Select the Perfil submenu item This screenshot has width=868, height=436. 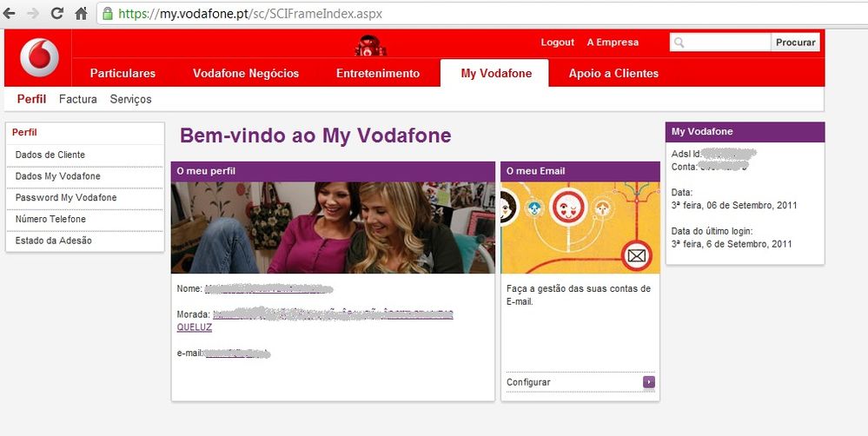(x=31, y=99)
